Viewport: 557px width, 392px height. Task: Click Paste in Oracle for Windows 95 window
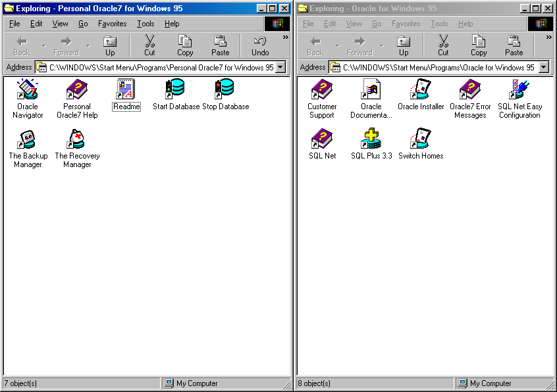[x=514, y=46]
